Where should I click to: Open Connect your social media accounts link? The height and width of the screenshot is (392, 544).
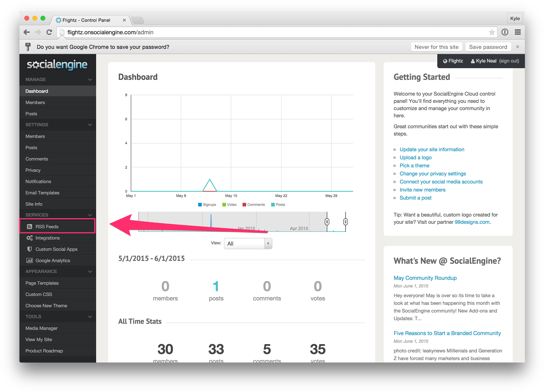pyautogui.click(x=441, y=182)
